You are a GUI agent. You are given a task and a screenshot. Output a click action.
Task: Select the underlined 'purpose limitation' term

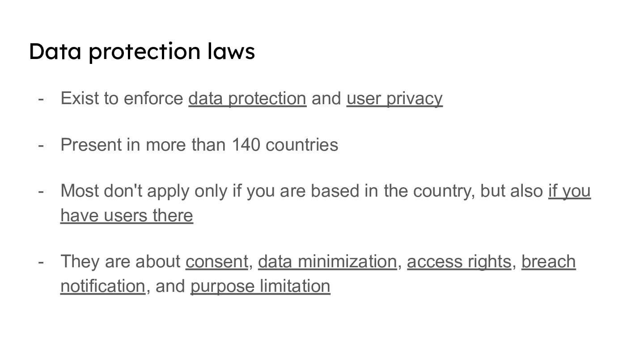[260, 286]
